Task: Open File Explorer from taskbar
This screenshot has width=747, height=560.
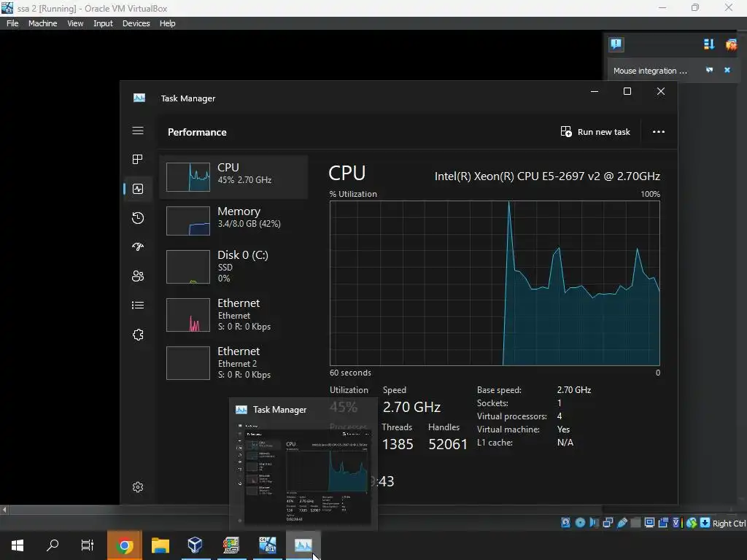Action: click(x=160, y=545)
